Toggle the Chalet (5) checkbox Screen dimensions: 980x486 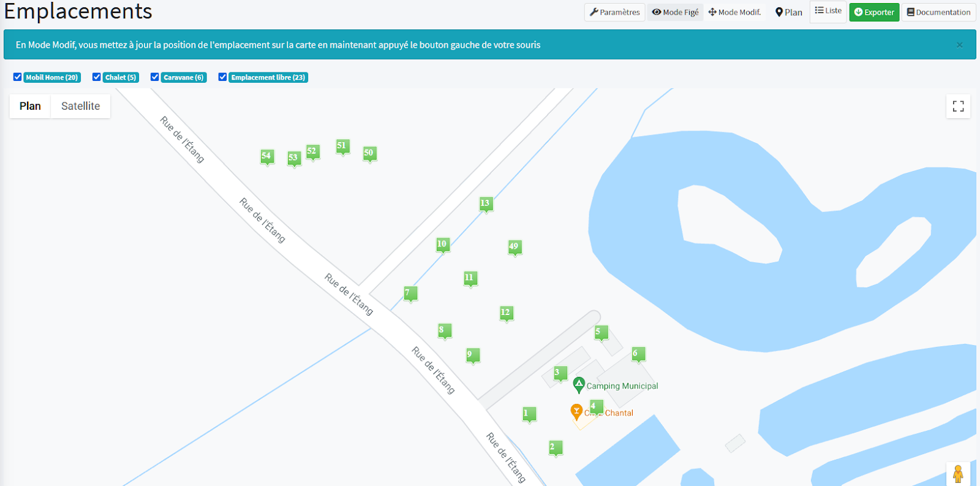97,77
